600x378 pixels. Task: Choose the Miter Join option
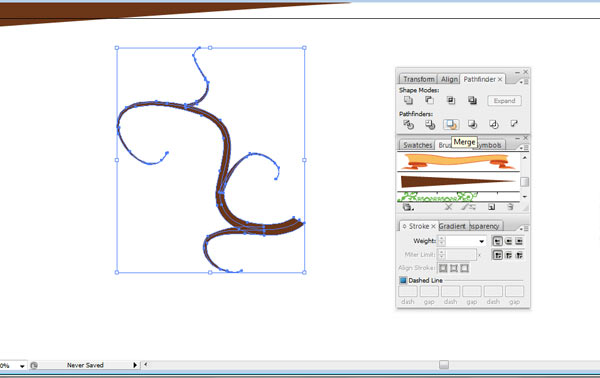[x=497, y=255]
